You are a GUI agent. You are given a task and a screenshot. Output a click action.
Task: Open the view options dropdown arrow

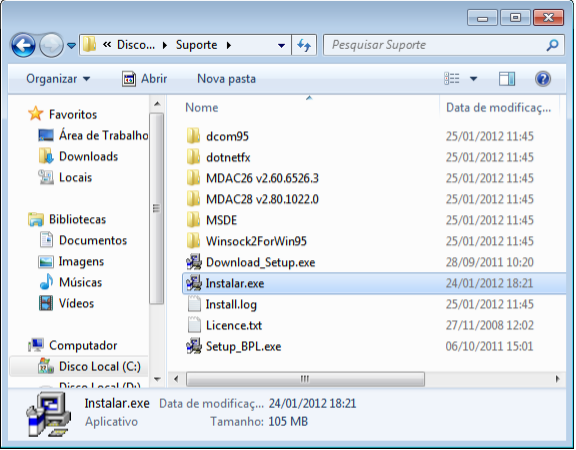point(474,79)
